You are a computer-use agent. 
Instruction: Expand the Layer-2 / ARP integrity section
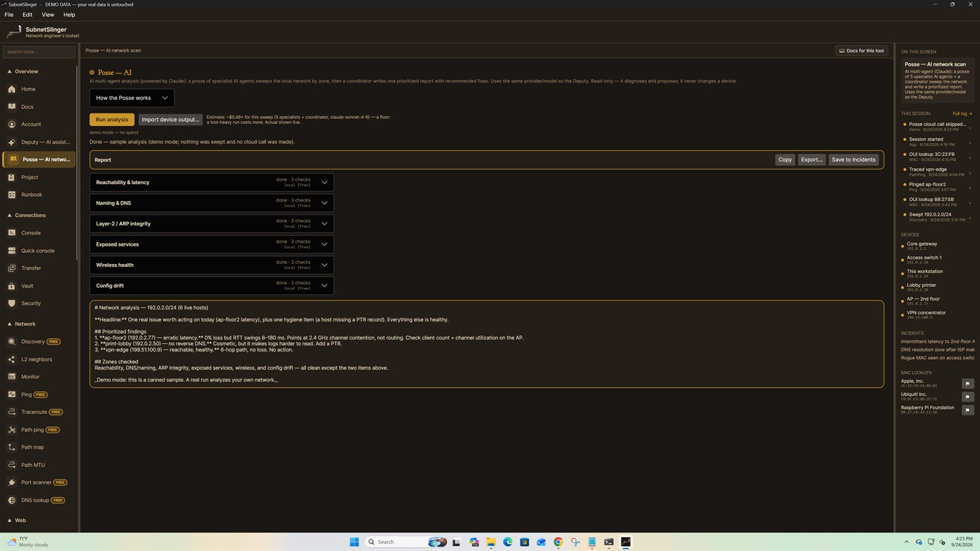click(212, 223)
